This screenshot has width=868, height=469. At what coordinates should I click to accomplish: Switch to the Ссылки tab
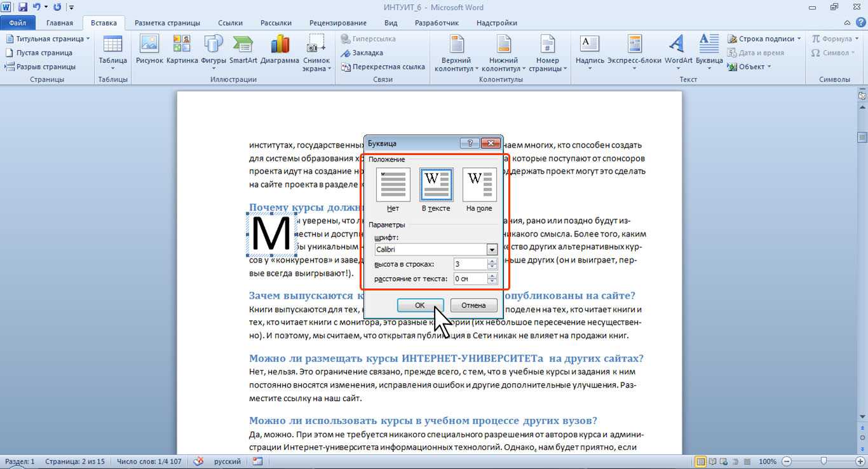[230, 23]
